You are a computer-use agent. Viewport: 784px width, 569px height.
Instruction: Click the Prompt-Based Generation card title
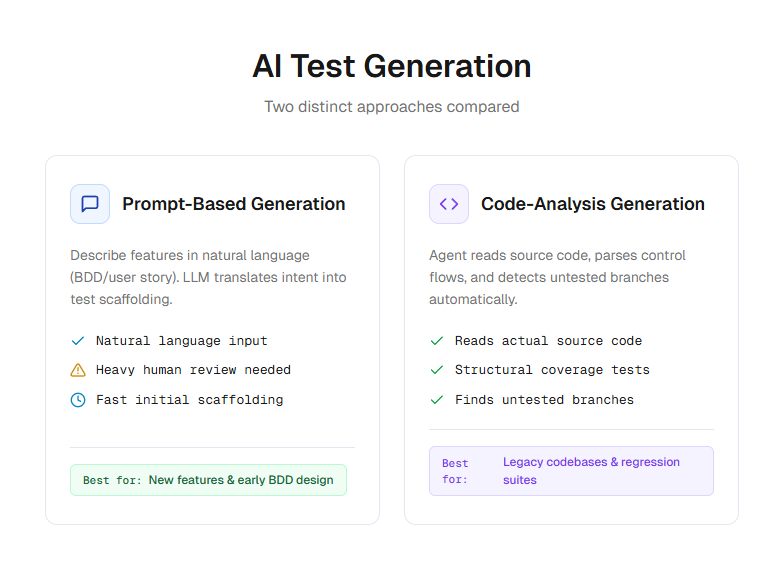point(234,204)
